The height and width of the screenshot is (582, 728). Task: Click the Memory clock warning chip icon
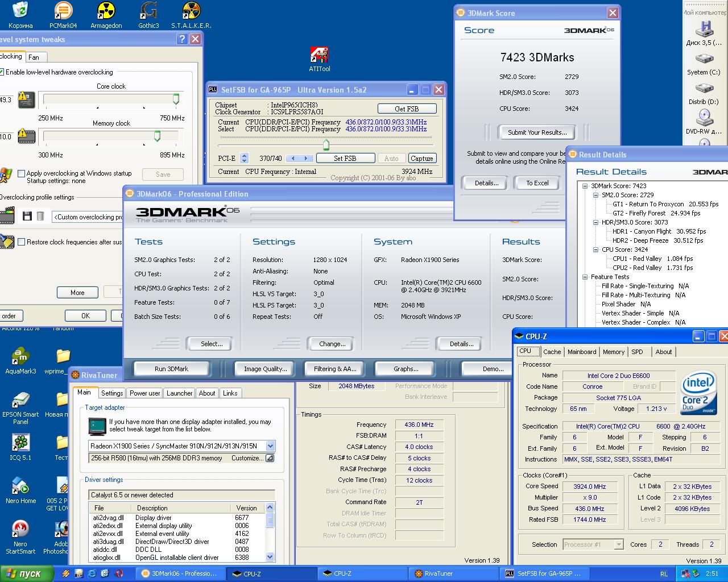[26, 136]
